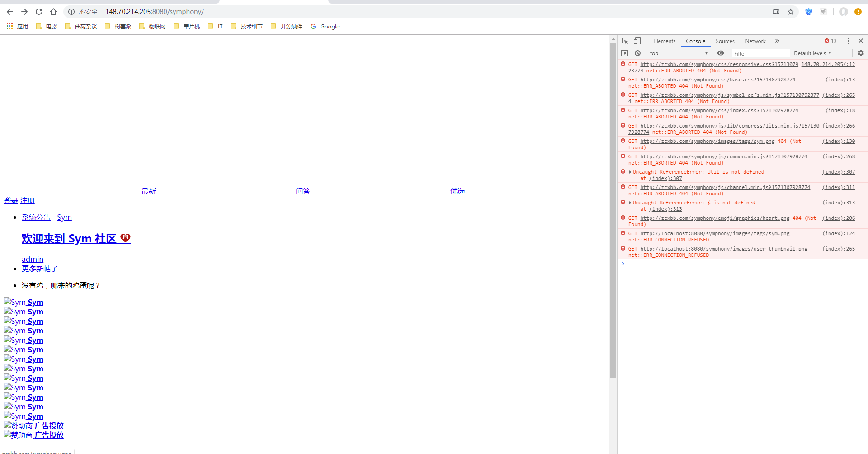Open the browser profile avatar
The width and height of the screenshot is (868, 454).
tap(844, 12)
